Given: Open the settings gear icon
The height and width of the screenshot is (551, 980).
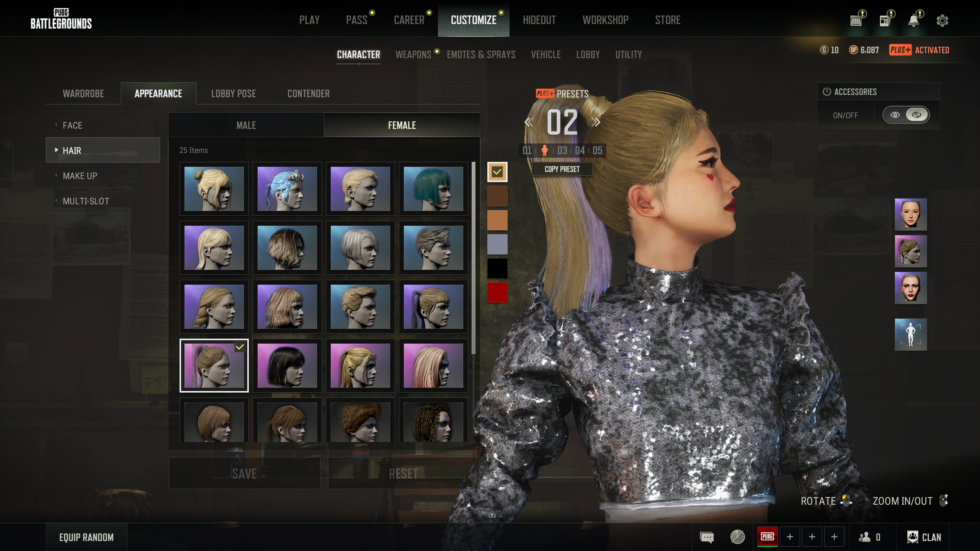Looking at the screenshot, I should 942,21.
